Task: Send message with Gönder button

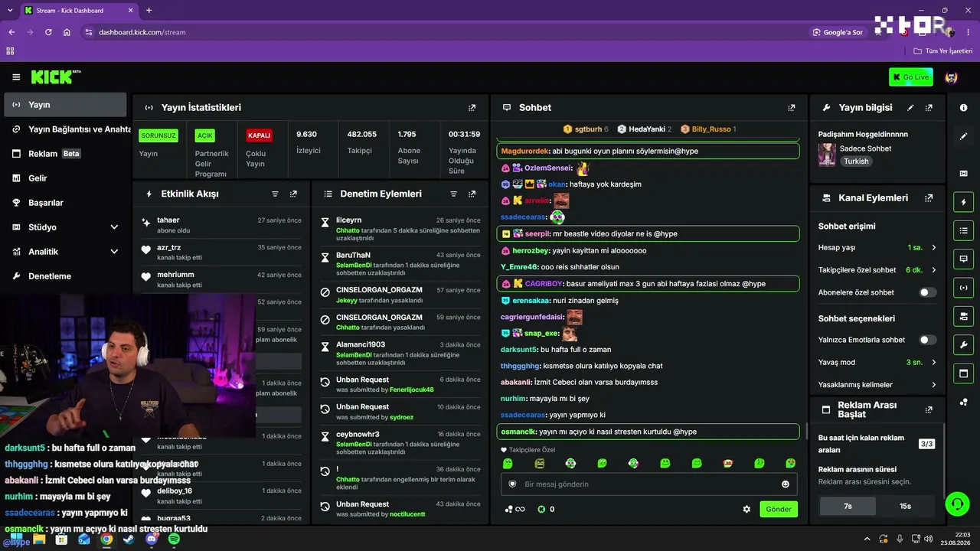Action: [779, 510]
